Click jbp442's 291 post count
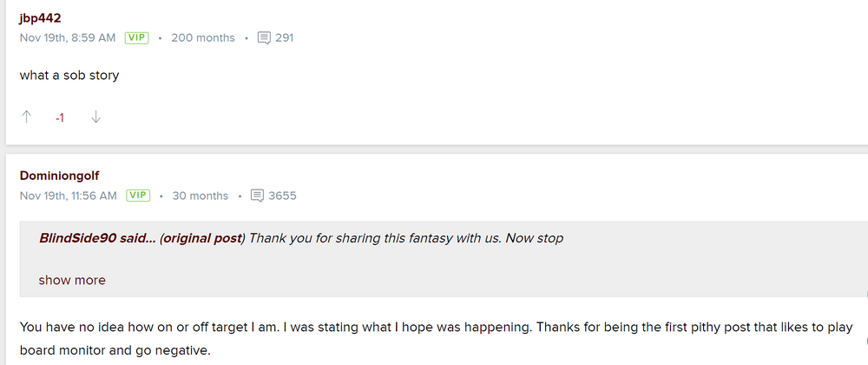868x365 pixels. click(285, 38)
